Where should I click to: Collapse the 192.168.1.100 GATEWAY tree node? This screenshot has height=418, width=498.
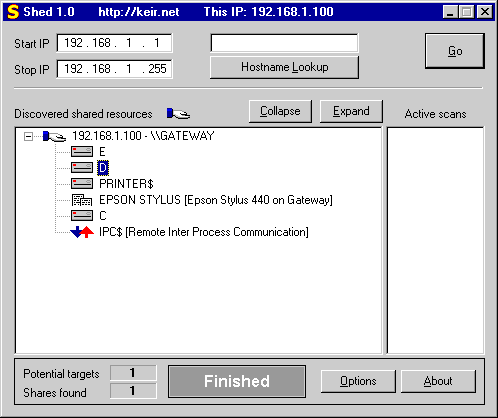pyautogui.click(x=28, y=136)
